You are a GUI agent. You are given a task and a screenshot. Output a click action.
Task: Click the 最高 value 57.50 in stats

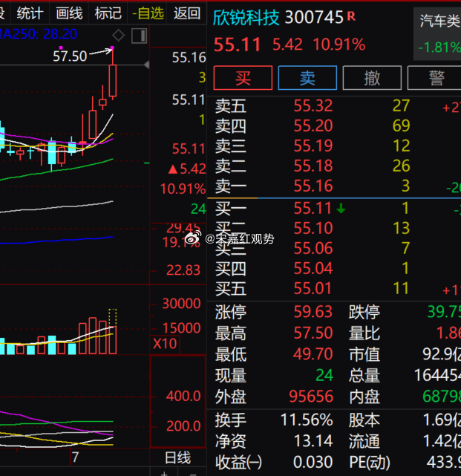313,333
